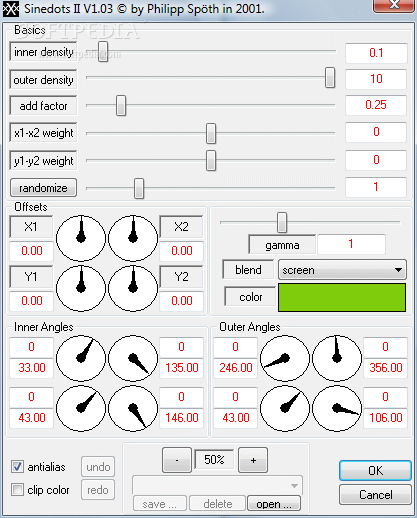Toggle the antialias checkbox
The width and height of the screenshot is (417, 518).
pos(17,467)
